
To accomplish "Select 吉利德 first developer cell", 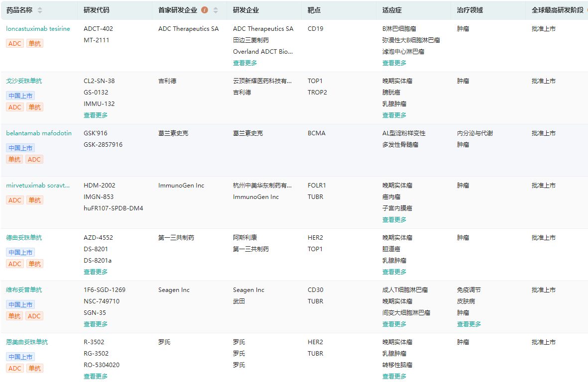I will coord(167,81).
